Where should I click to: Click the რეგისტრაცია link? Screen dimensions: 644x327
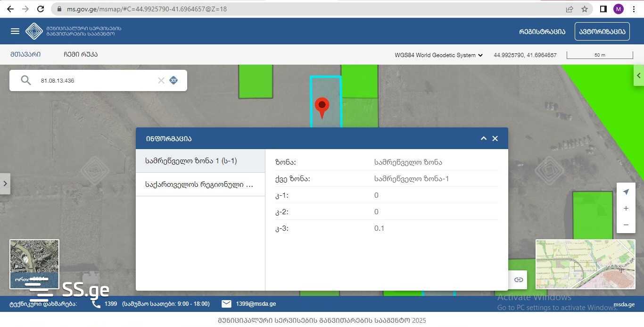tap(542, 32)
